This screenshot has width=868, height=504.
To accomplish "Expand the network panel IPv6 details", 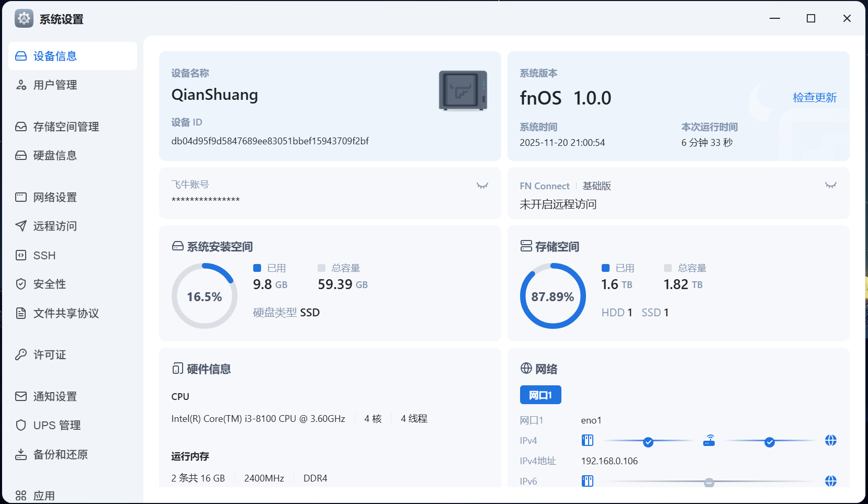I will 831,480.
